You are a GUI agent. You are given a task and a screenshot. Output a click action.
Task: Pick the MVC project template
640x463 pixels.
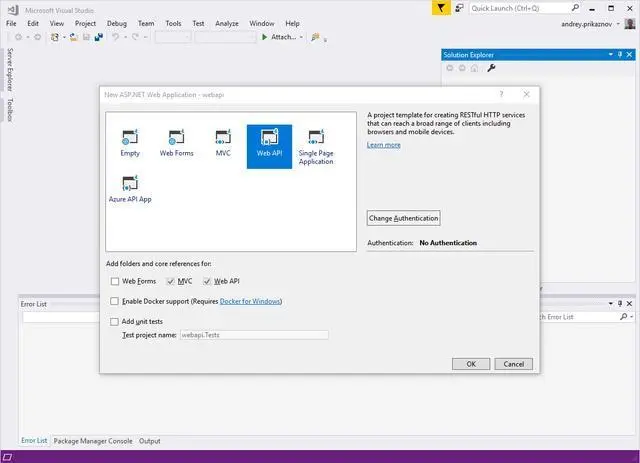pyautogui.click(x=223, y=141)
